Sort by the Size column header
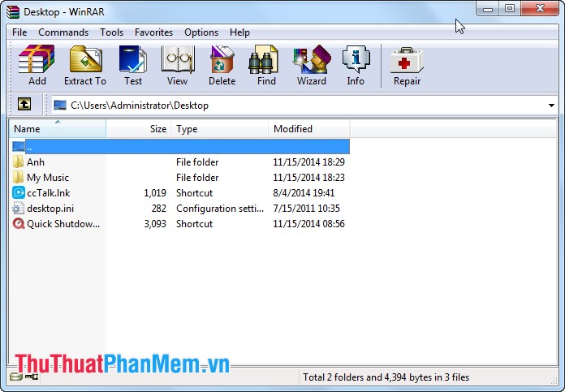Viewport: 565px width, 392px height. pos(138,128)
